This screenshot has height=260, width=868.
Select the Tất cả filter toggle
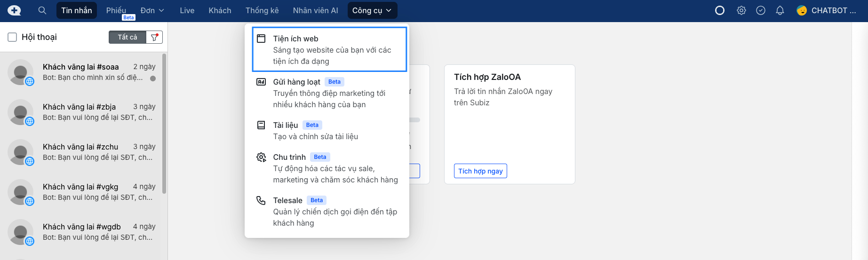point(127,37)
